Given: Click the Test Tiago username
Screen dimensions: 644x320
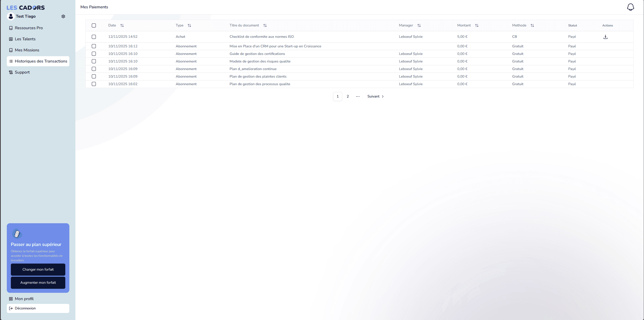Looking at the screenshot, I should [26, 16].
